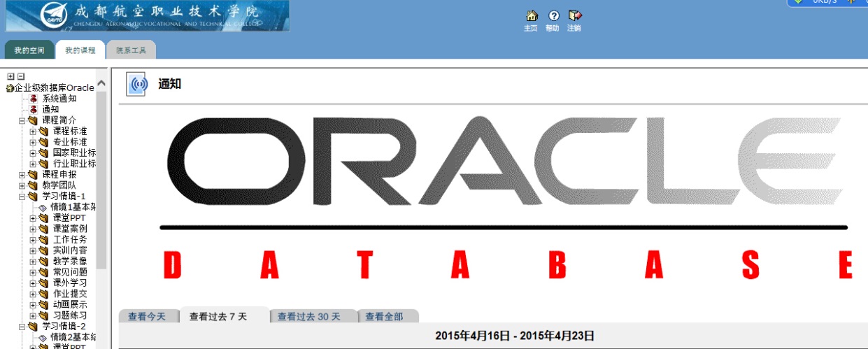Expand the 习题练习 tree node
Image resolution: width=868 pixels, height=349 pixels.
pyautogui.click(x=33, y=316)
